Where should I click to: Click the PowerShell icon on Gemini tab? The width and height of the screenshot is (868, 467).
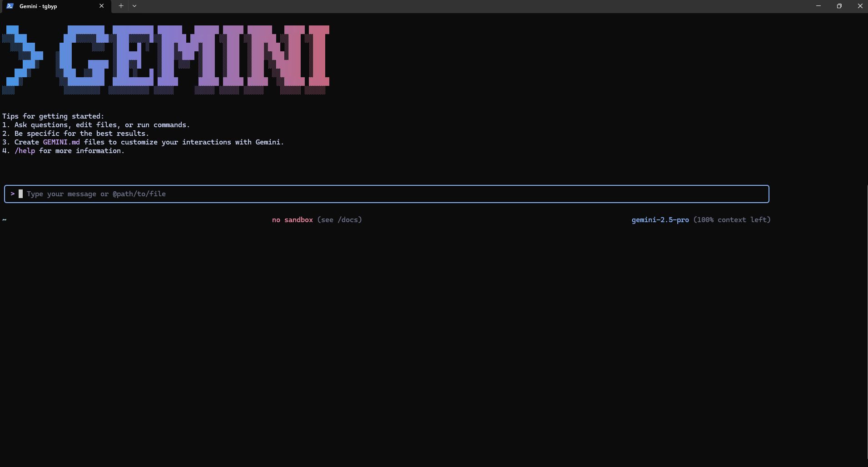10,6
